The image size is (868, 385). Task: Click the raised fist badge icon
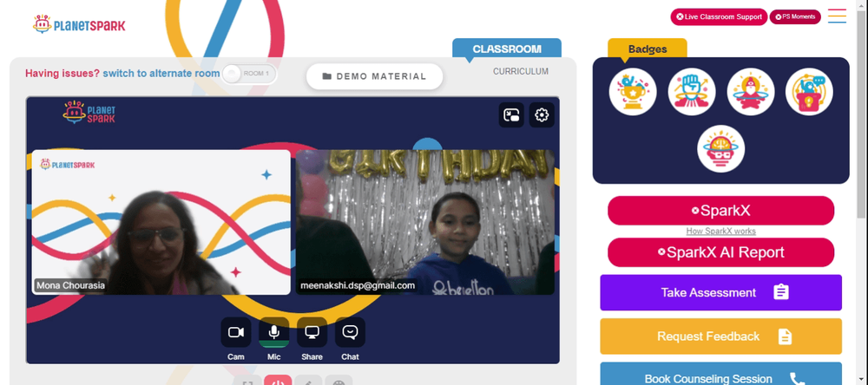[692, 92]
